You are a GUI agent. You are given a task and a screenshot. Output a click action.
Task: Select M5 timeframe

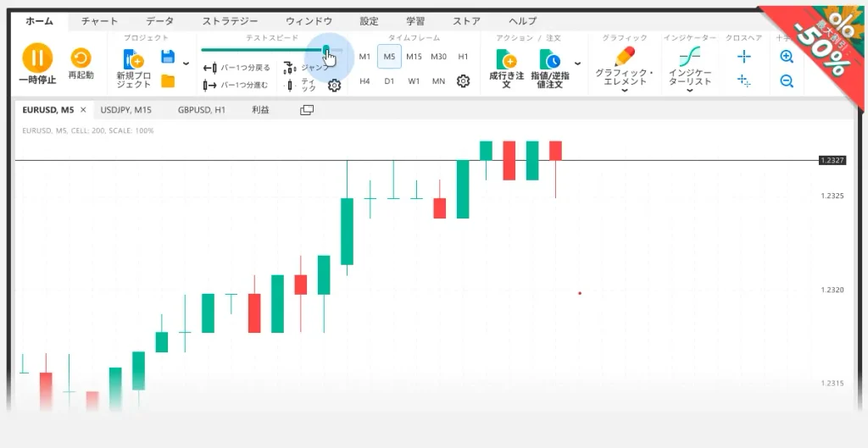[389, 57]
